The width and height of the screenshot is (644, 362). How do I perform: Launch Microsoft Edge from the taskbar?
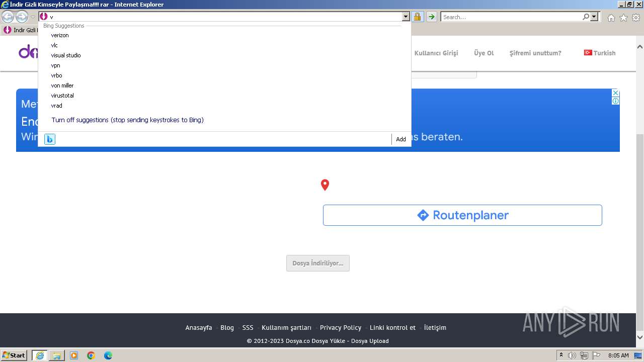tap(108, 355)
